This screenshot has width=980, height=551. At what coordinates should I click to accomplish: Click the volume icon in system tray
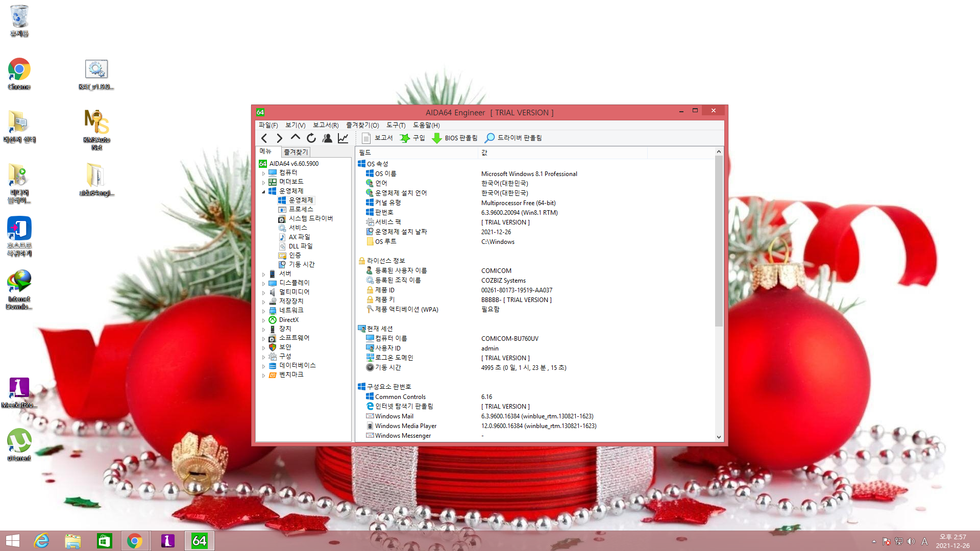coord(911,541)
